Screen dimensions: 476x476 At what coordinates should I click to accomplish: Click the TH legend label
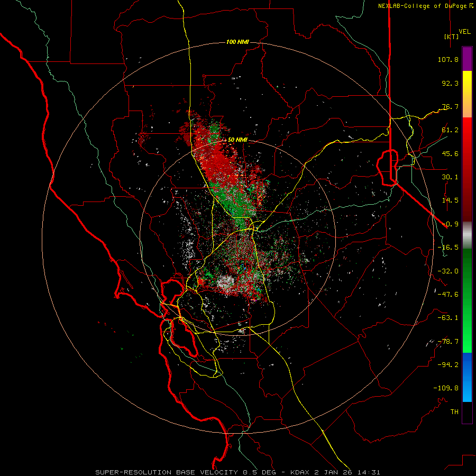coord(454,412)
